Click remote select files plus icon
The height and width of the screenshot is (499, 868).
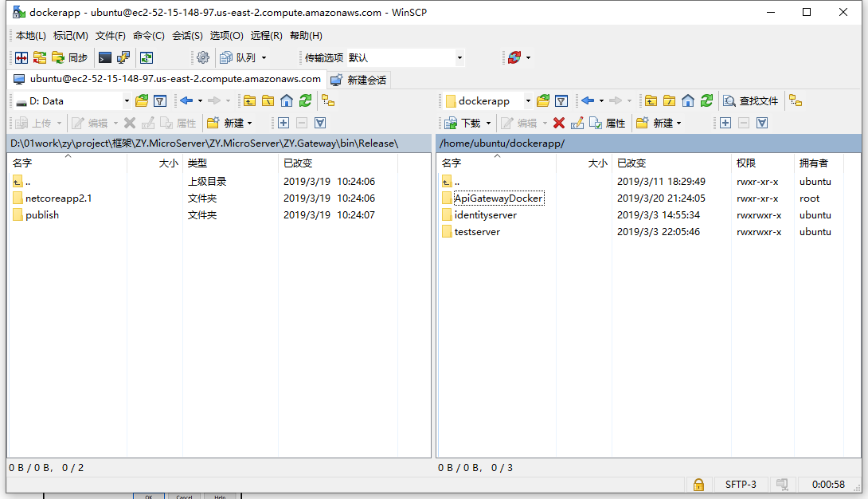[x=725, y=123]
